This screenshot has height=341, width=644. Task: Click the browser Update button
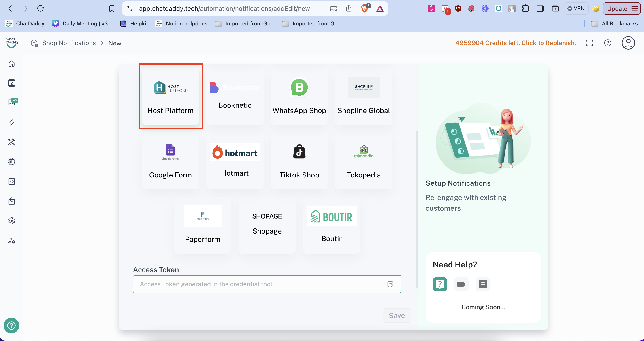click(x=621, y=8)
